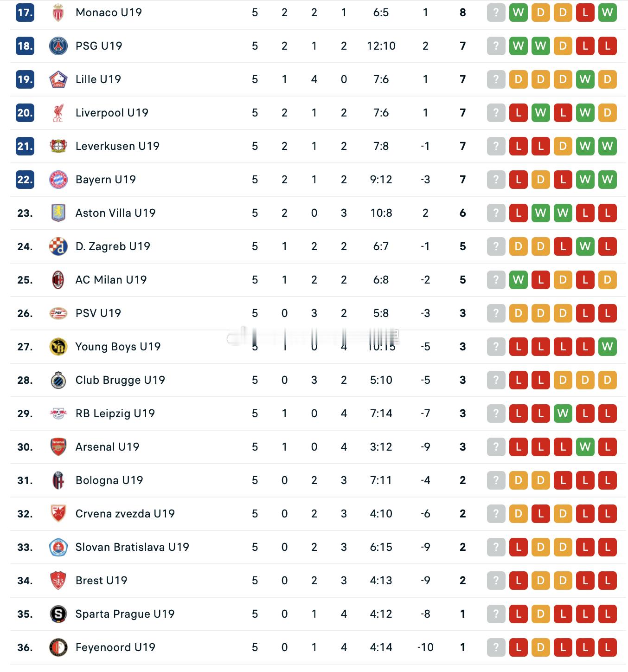Image resolution: width=628 pixels, height=672 pixels.
Task: Click PSG U19's first green W result
Action: [518, 46]
